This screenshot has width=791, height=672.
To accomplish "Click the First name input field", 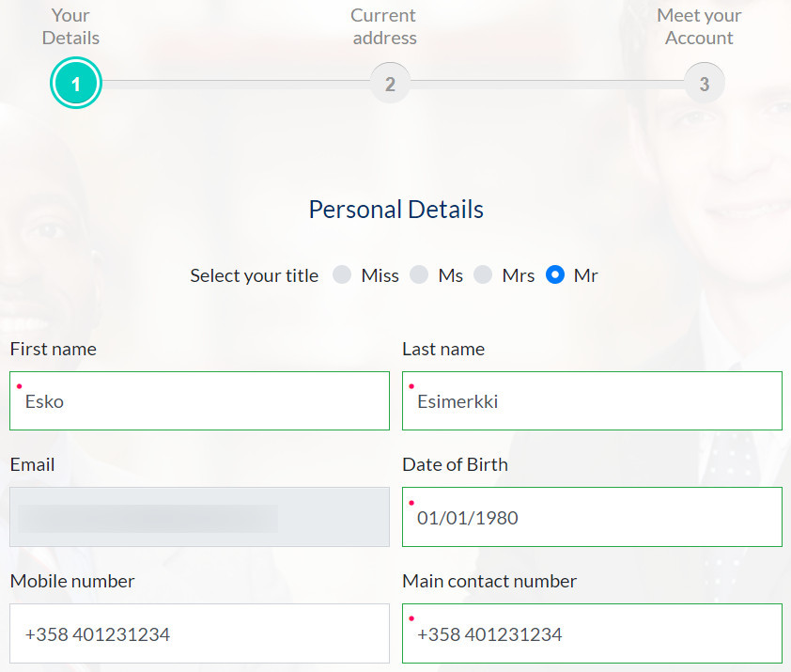I will pos(199,401).
